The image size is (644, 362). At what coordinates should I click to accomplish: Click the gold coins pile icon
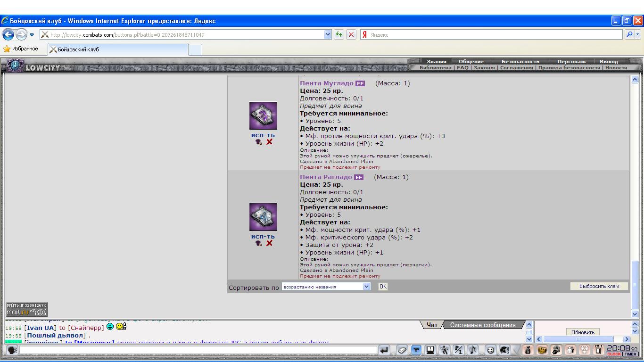click(542, 350)
